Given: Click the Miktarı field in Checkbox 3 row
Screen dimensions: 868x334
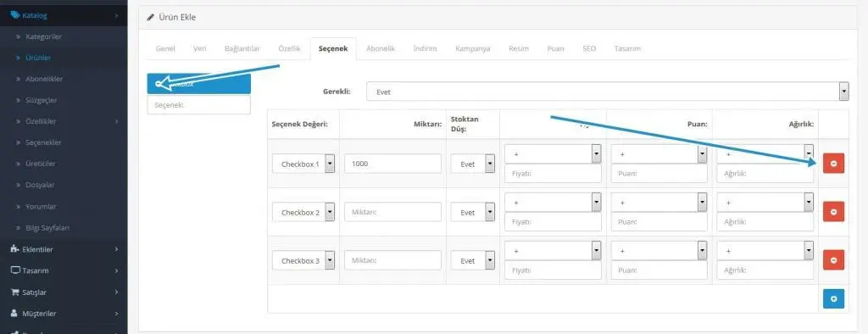Looking at the screenshot, I should point(392,260).
